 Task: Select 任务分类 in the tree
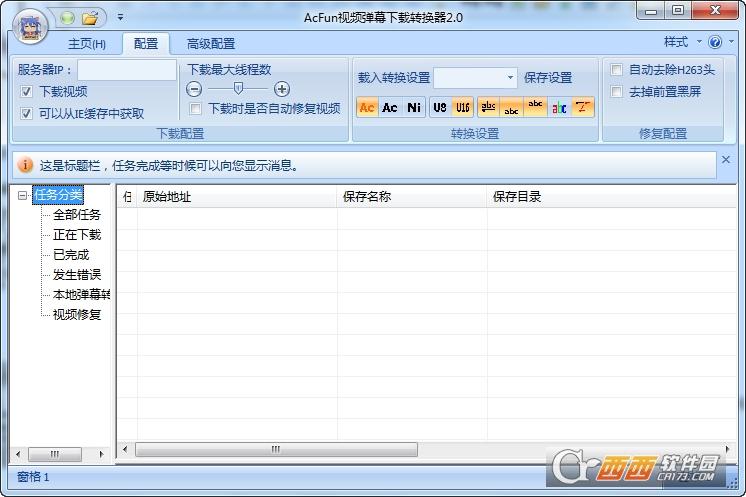(58, 195)
